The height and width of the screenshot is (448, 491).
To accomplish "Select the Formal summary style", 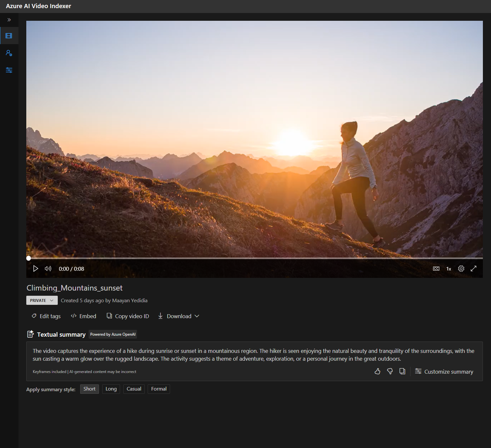I will click(159, 389).
